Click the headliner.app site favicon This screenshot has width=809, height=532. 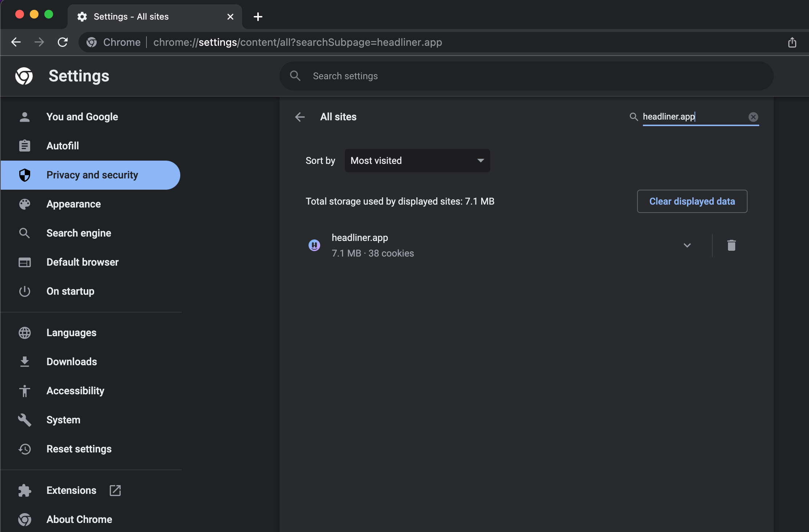click(x=314, y=245)
